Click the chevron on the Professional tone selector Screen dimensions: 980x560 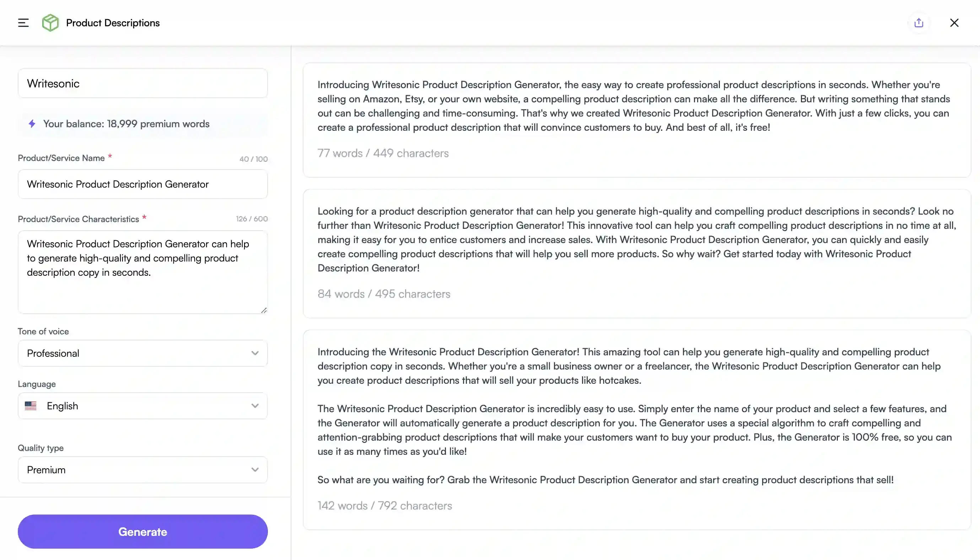pos(254,353)
